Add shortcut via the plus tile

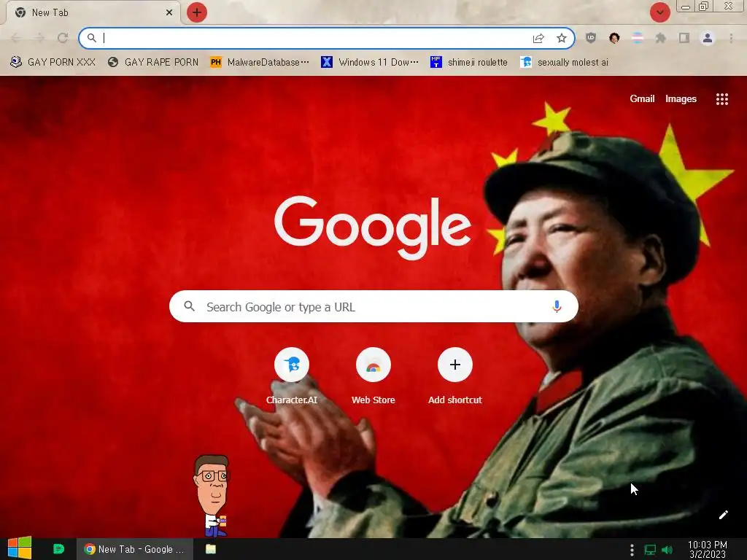[x=455, y=376]
